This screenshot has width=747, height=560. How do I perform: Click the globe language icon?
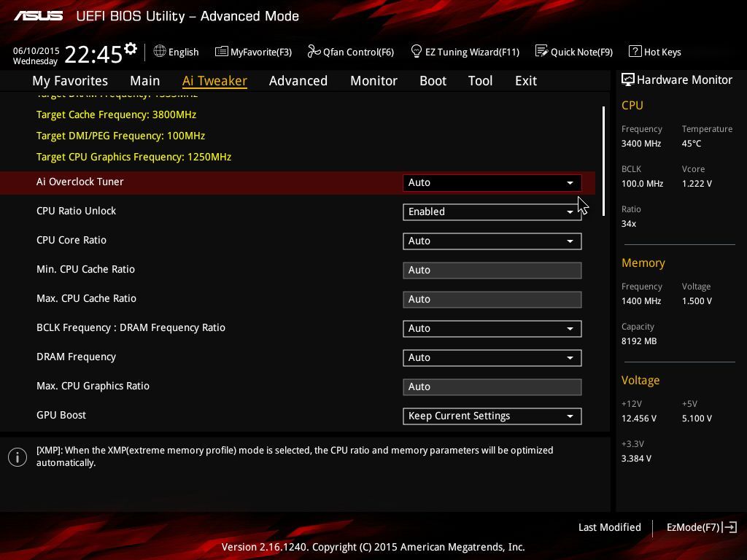click(x=160, y=52)
